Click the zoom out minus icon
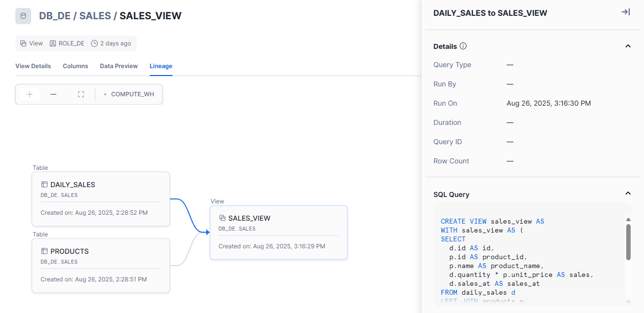The height and width of the screenshot is (313, 644). point(53,94)
